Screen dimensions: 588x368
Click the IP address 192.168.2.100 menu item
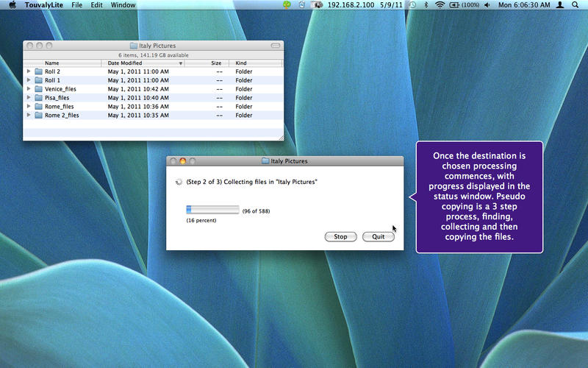[351, 5]
